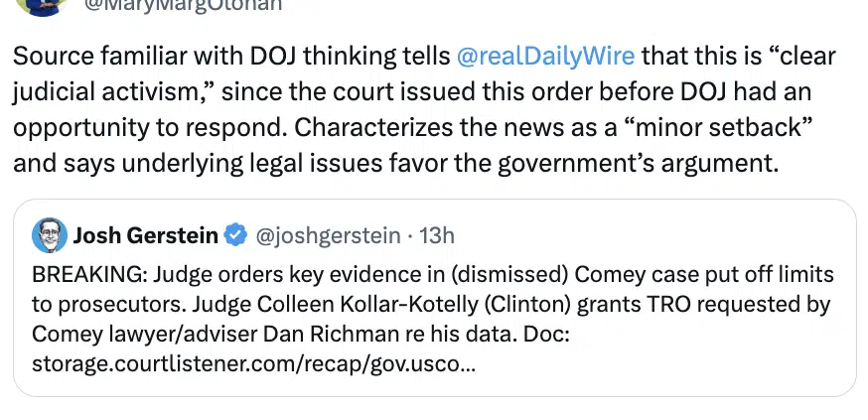Open the storage.courtlistener.com document link

254,362
